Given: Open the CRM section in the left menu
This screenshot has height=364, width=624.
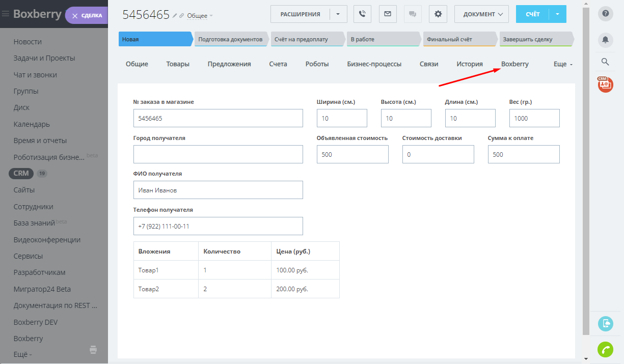Looking at the screenshot, I should (21, 173).
